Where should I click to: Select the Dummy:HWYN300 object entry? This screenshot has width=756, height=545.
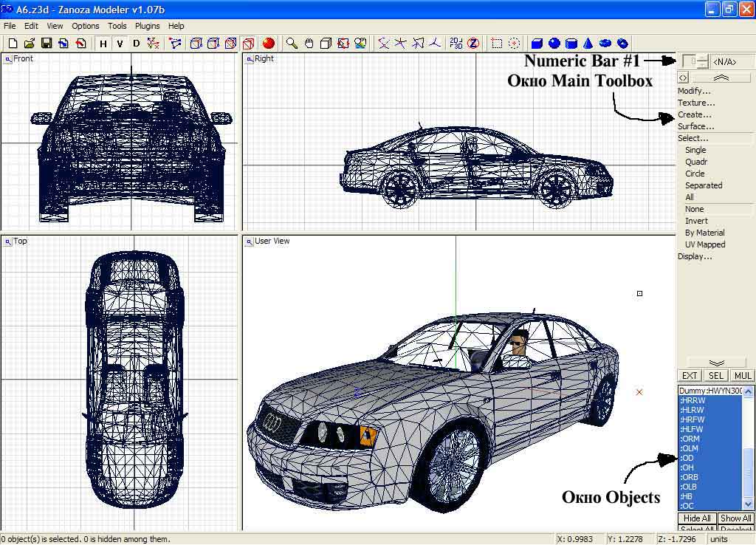[x=710, y=391]
